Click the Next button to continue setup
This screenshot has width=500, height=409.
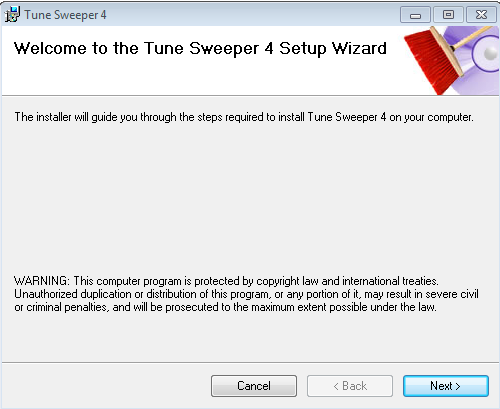[x=446, y=386]
